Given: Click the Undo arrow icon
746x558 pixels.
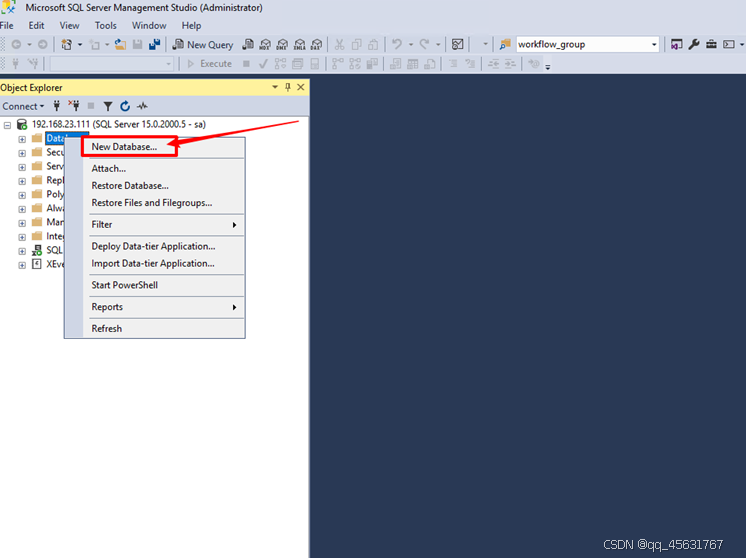Looking at the screenshot, I should pos(397,45).
